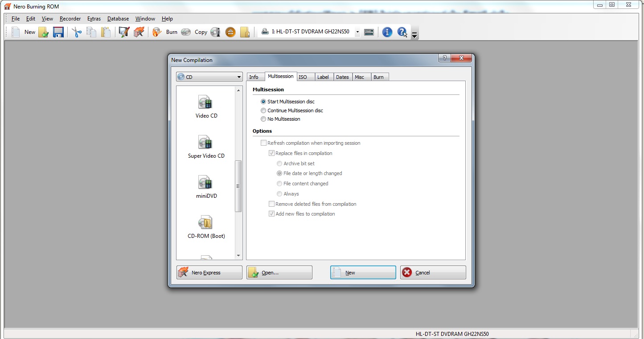
Task: Click the Open... button in dialog
Action: coord(279,273)
